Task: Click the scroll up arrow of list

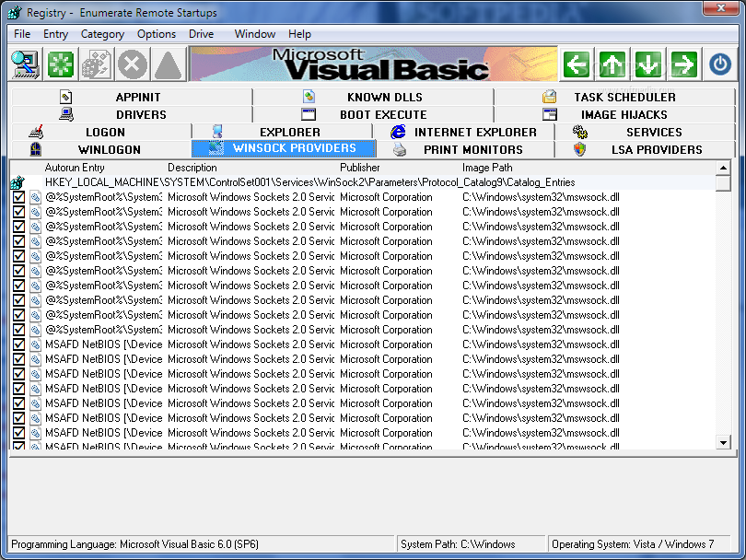Action: pyautogui.click(x=723, y=168)
